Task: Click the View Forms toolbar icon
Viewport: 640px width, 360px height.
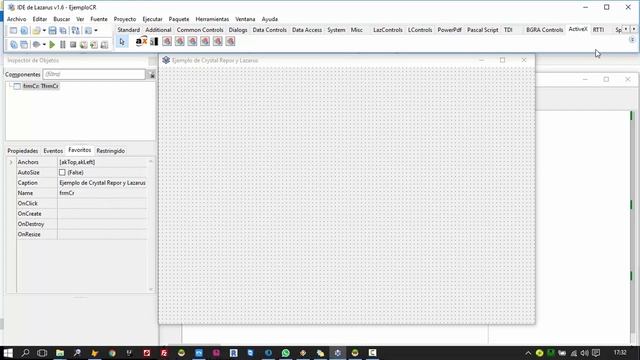Action: (x=24, y=44)
